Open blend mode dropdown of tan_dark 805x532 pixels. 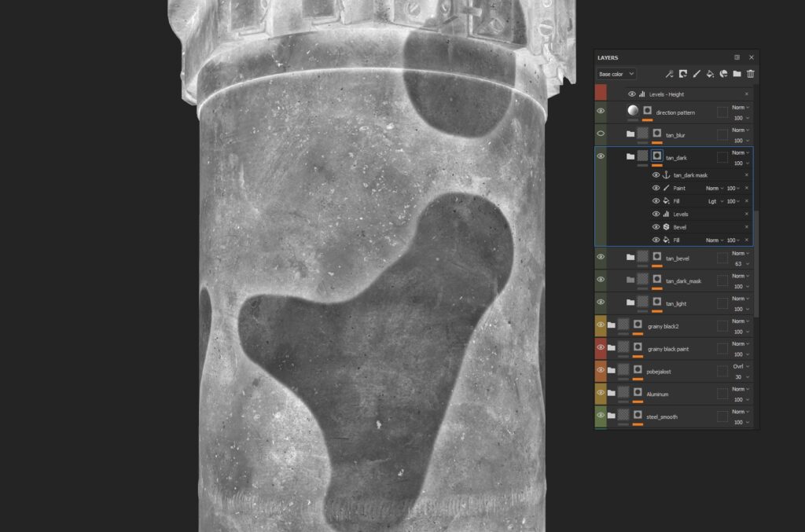741,152
